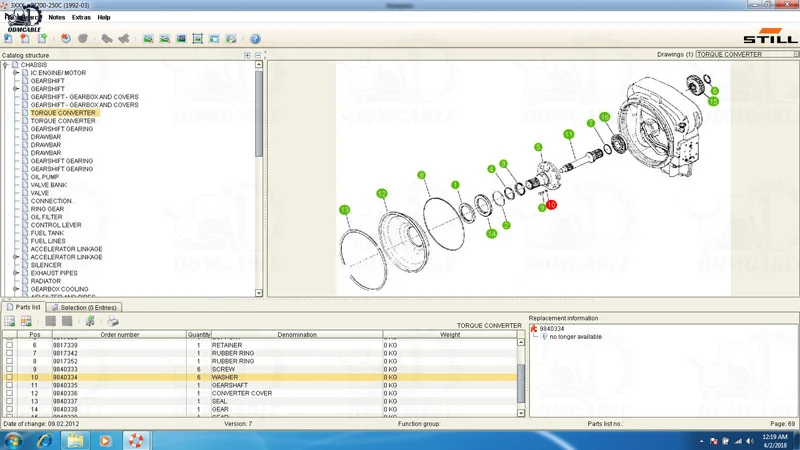The height and width of the screenshot is (450, 800).
Task: Click green callout 13 on the drawing
Action: (344, 210)
